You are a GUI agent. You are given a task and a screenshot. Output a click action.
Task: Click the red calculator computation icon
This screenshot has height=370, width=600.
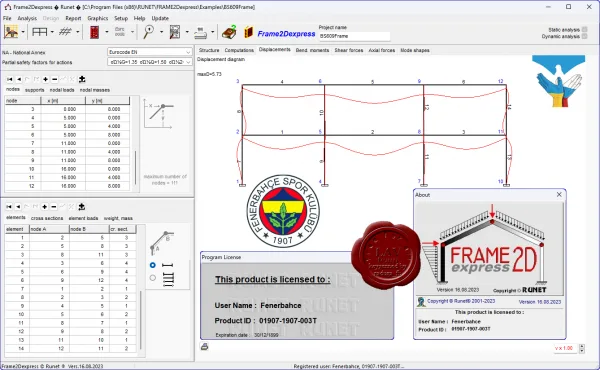(x=94, y=32)
